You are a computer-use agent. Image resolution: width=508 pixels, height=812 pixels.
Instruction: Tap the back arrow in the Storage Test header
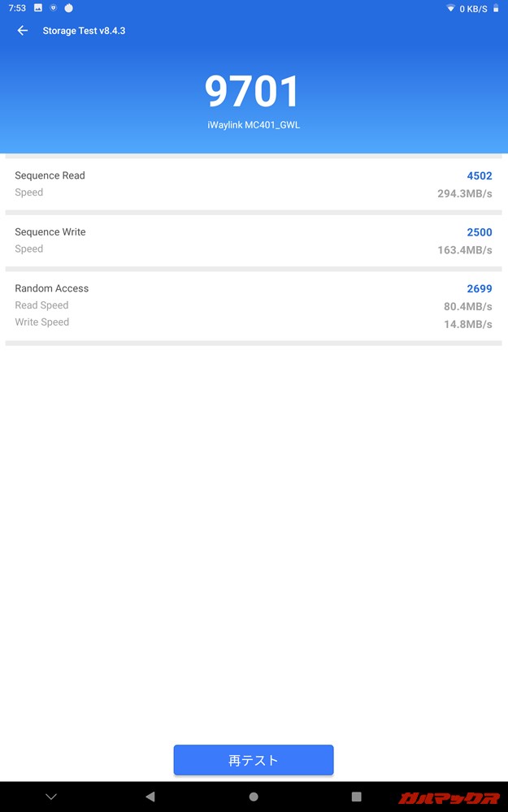pos(22,30)
